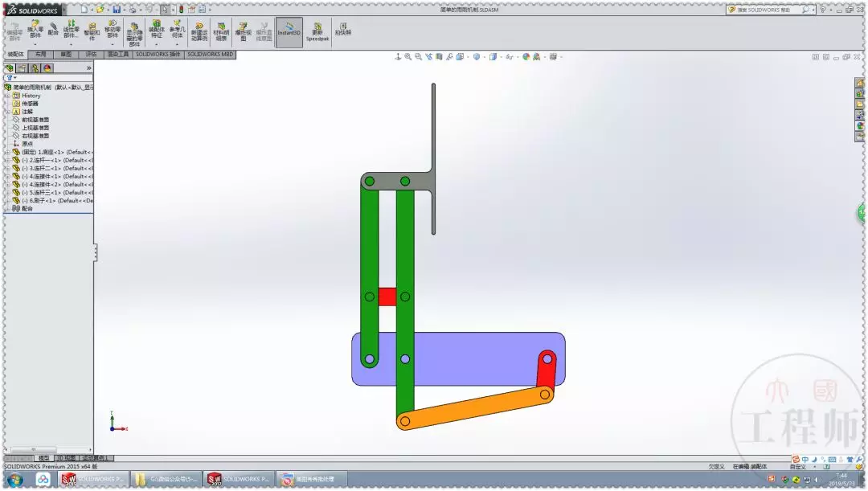Viewport: 868px width, 491px height.
Task: Save the assembly with the floppy icon
Action: click(117, 10)
